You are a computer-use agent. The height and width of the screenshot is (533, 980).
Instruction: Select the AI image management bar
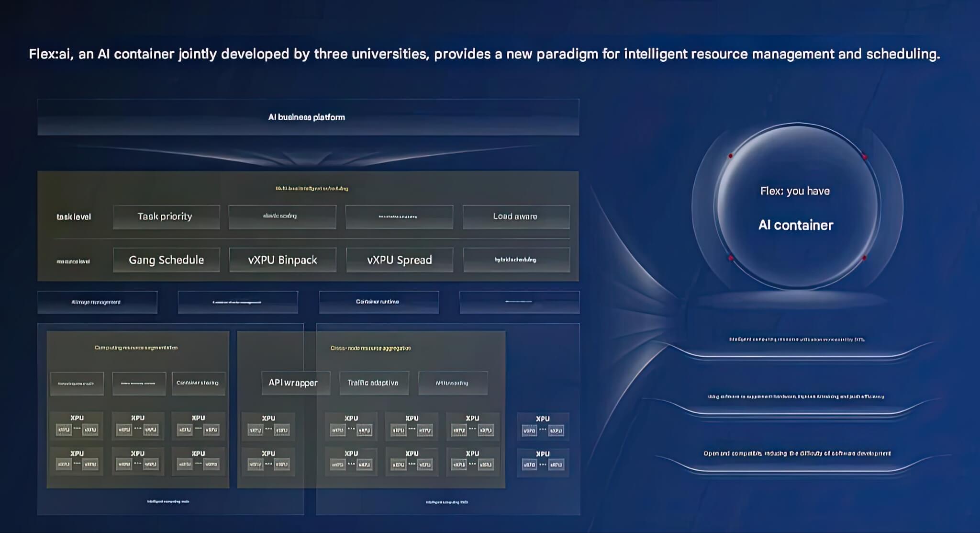(98, 302)
